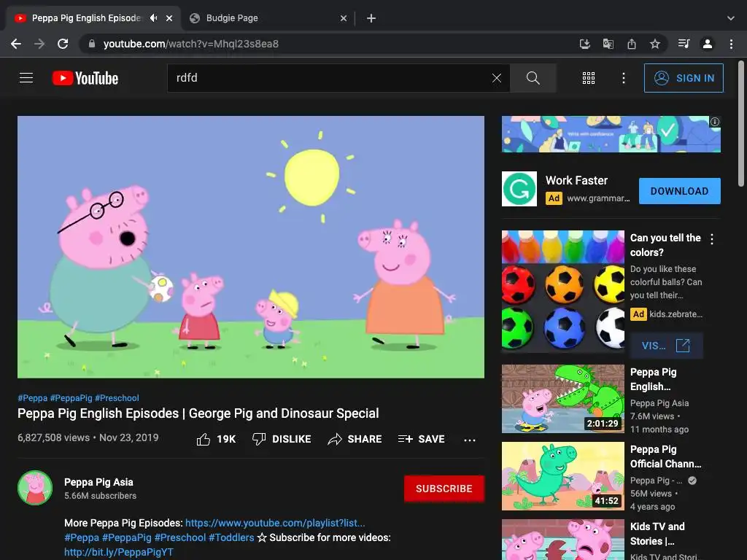The height and width of the screenshot is (560, 747).
Task: Click the Grammarly logo icon
Action: 519,189
